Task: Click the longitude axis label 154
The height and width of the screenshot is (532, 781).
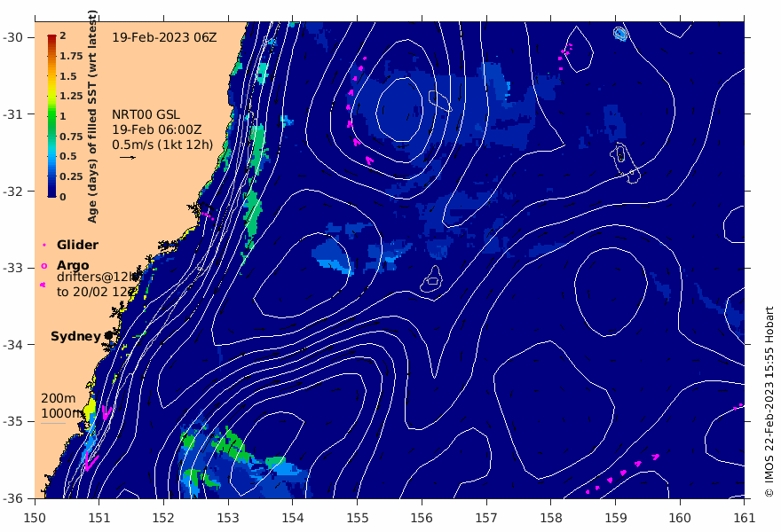Action: [x=292, y=518]
